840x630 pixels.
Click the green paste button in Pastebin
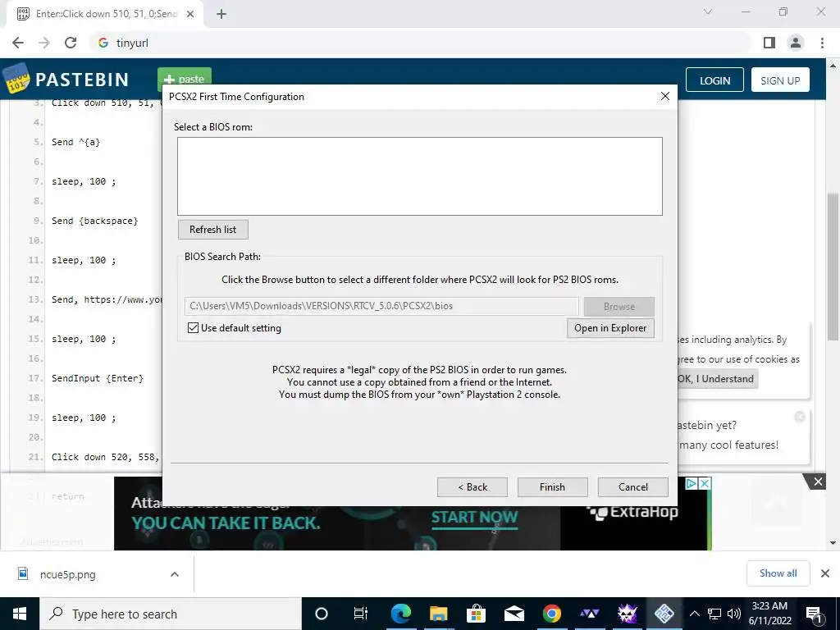[x=185, y=78]
